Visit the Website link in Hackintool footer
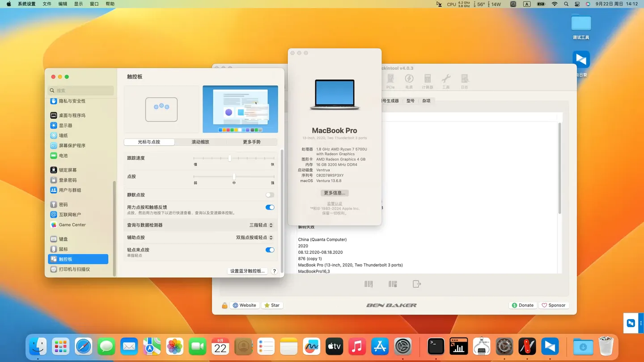 point(244,305)
